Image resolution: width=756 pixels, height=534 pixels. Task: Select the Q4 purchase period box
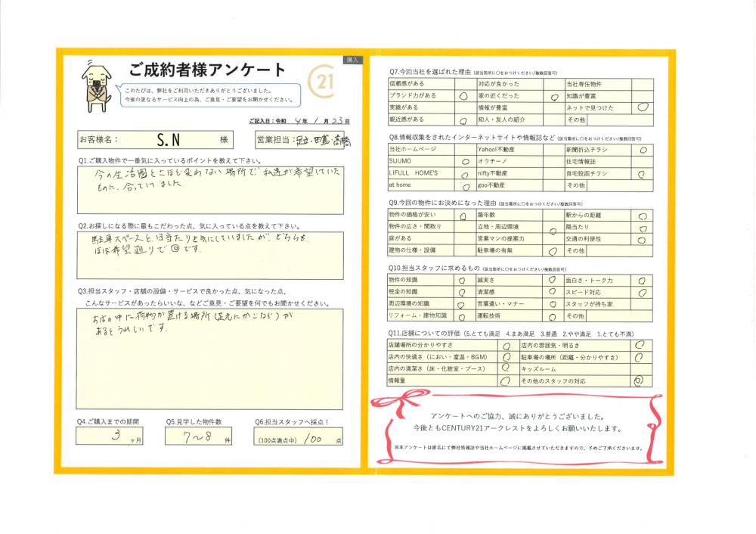point(110,436)
